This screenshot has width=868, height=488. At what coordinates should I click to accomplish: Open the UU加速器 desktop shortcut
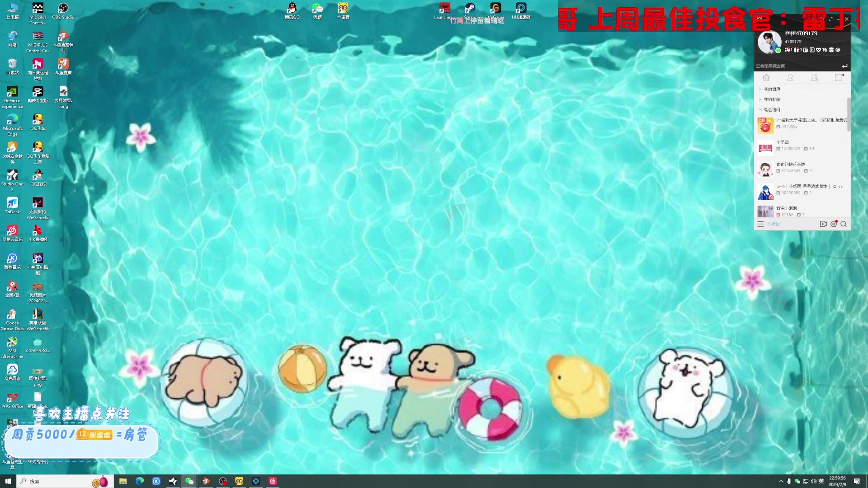pyautogui.click(x=521, y=11)
